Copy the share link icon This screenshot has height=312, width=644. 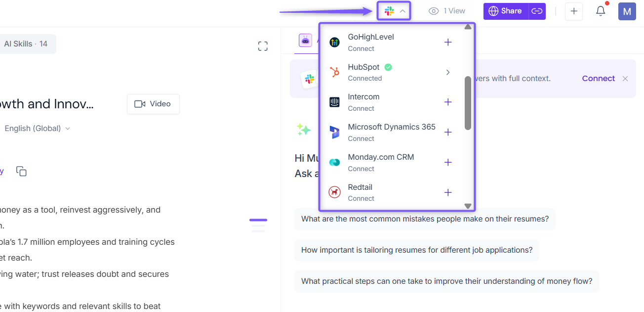pyautogui.click(x=537, y=11)
